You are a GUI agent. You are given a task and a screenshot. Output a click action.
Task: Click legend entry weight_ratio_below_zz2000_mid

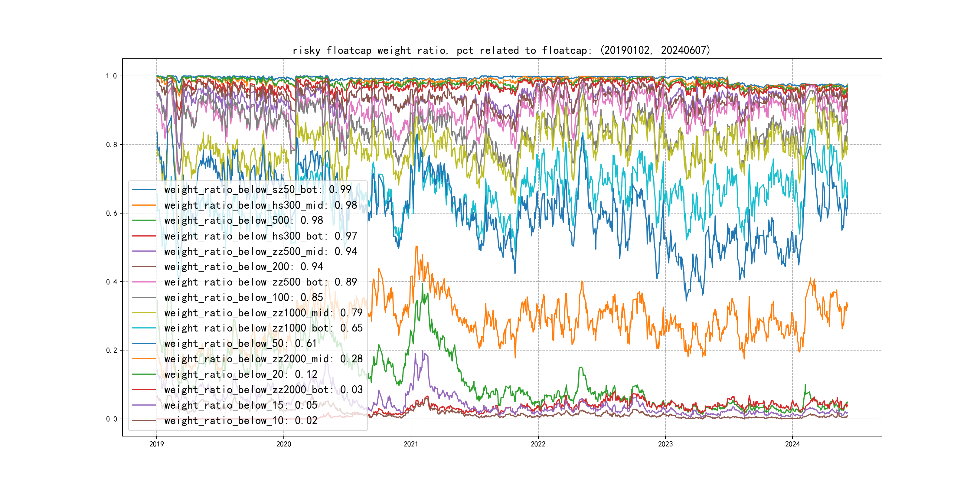coord(263,359)
